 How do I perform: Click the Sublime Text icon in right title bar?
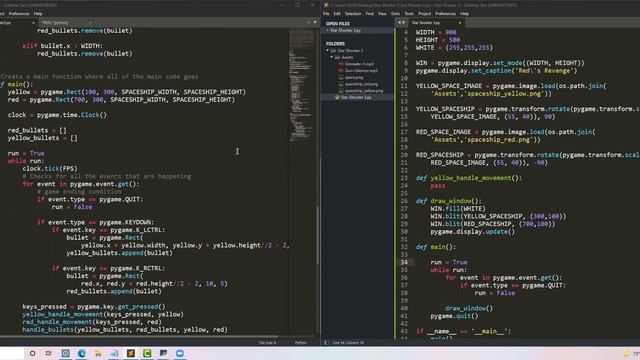pos(326,5)
